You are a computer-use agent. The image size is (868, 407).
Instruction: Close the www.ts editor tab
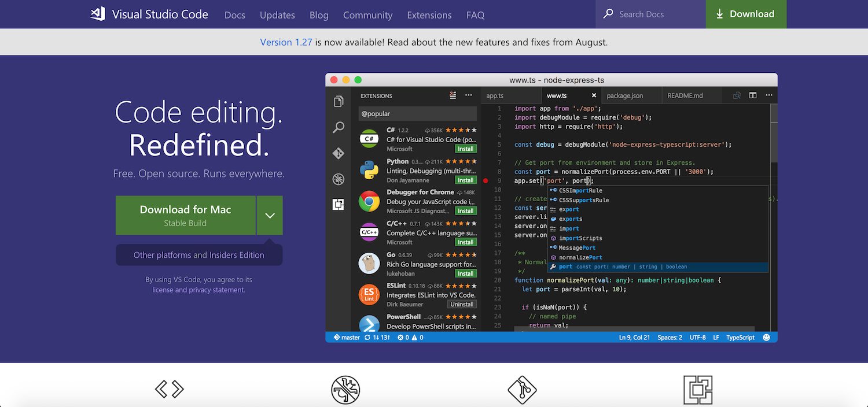tap(594, 95)
